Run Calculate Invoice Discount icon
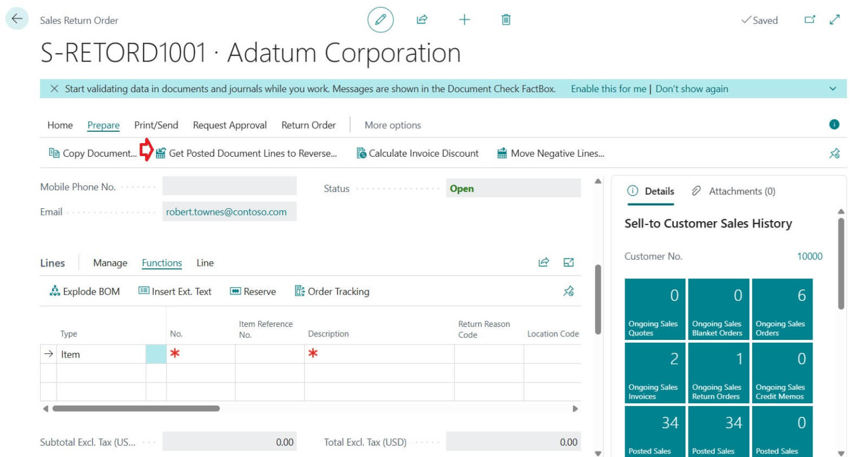Screen dimensions: 868x457 362,153
